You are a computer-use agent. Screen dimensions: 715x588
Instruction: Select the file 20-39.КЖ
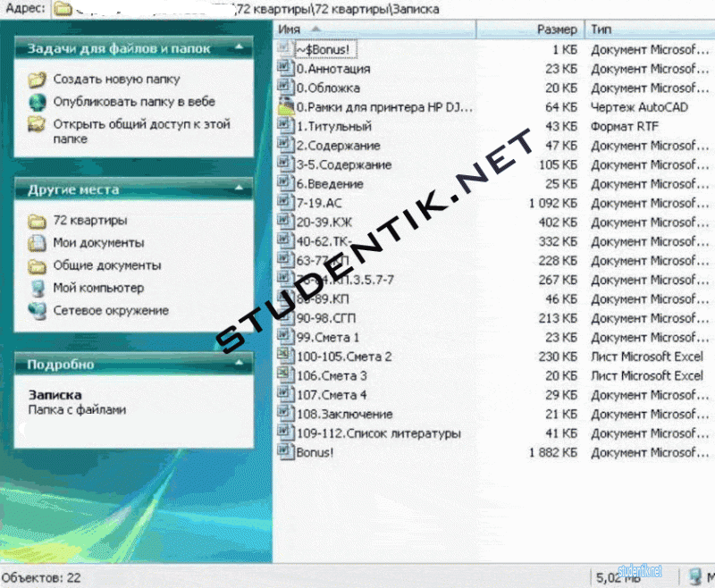point(324,222)
